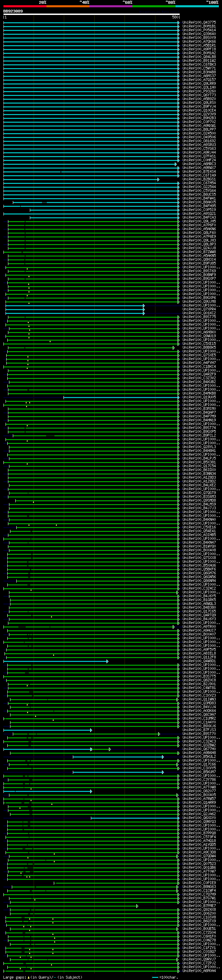Click the red 20% identity color bar
Screen dimensions: 222x980
tap(25, 6)
